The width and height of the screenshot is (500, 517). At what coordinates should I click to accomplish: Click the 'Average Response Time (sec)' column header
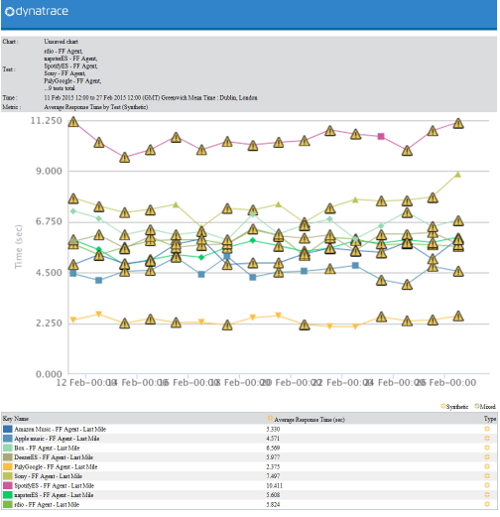[309, 419]
